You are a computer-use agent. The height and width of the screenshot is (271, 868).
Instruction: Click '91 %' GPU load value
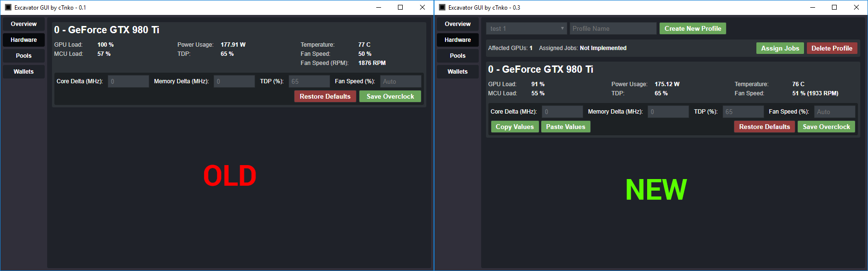pos(538,84)
